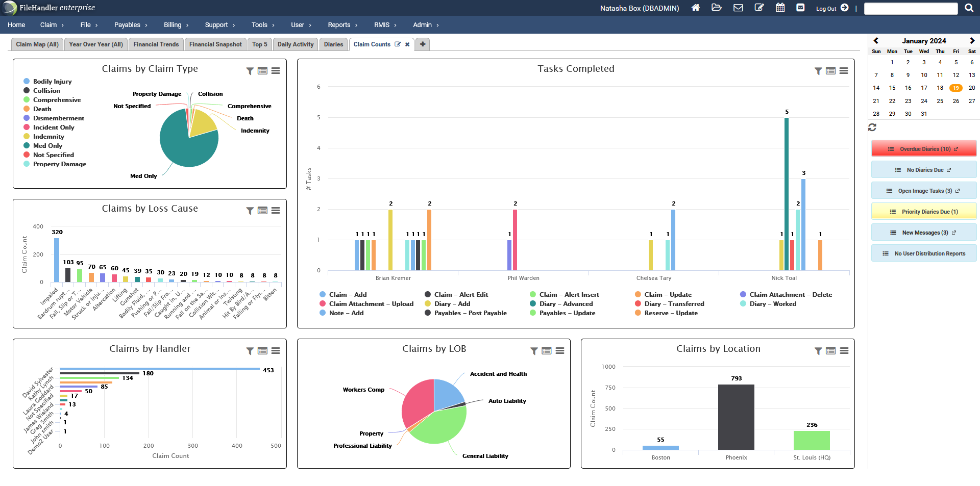This screenshot has height=486, width=980.
Task: Open the calendar icon in the header
Action: 780,8
